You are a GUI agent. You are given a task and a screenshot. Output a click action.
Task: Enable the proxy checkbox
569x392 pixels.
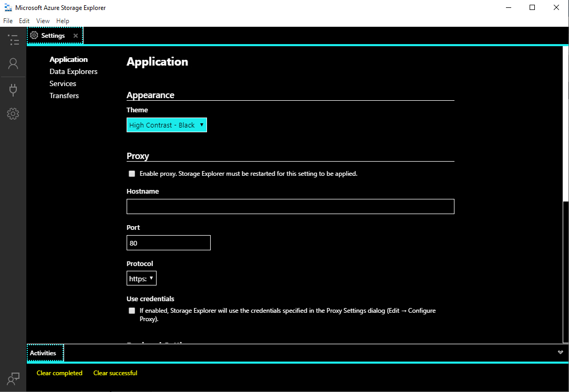click(132, 174)
